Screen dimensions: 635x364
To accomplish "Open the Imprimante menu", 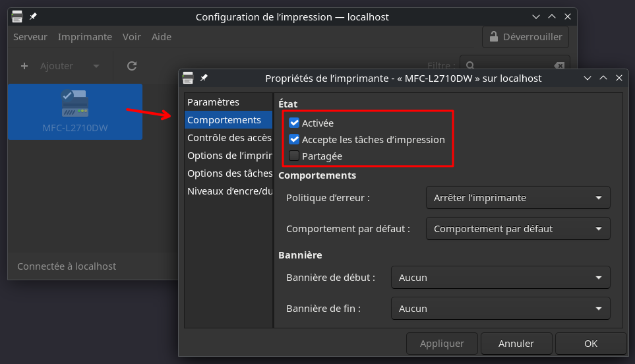I will [85, 37].
